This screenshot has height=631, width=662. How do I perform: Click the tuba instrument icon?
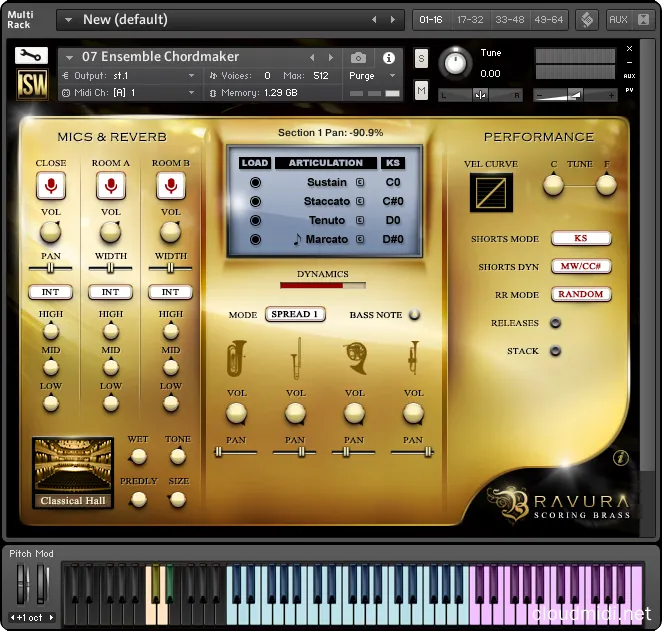point(237,357)
